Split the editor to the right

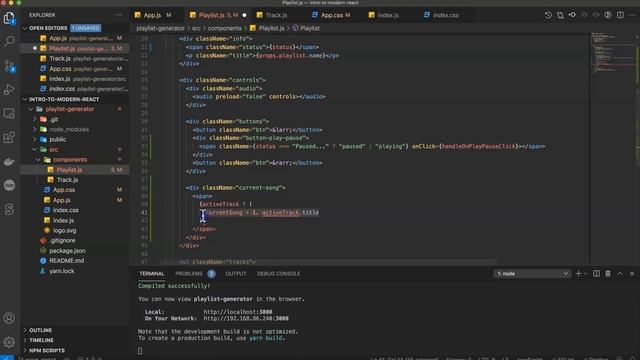(x=620, y=15)
